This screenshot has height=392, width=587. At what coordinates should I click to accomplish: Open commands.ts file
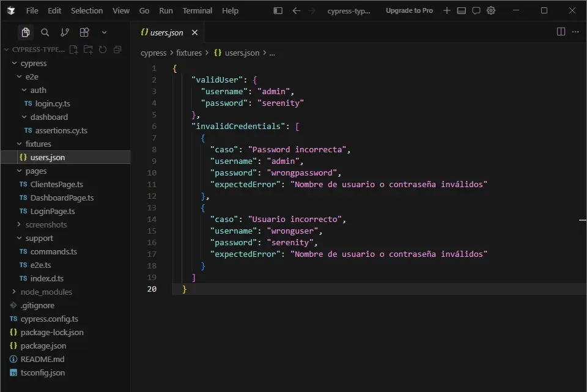[54, 251]
